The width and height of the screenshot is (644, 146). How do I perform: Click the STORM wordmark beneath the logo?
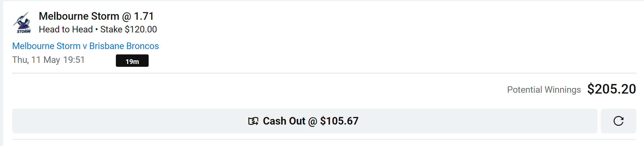pyautogui.click(x=24, y=31)
